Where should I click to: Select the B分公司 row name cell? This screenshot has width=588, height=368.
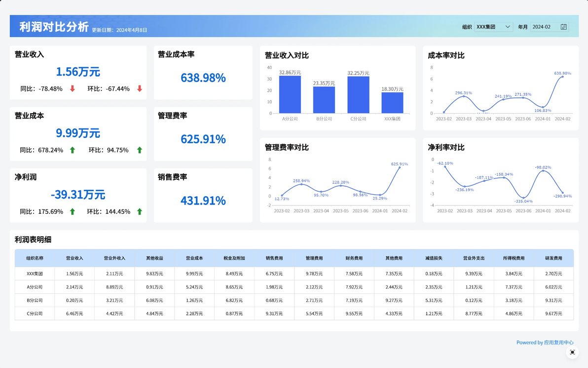[x=35, y=300]
